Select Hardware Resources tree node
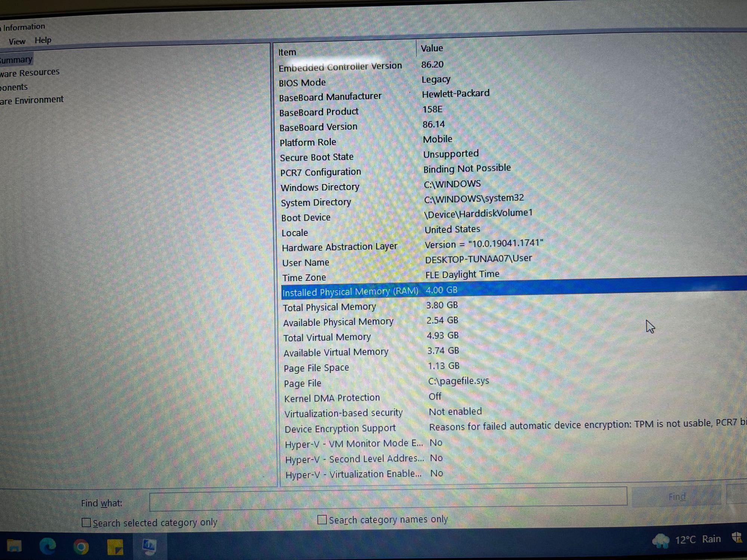The height and width of the screenshot is (560, 747). [x=30, y=73]
